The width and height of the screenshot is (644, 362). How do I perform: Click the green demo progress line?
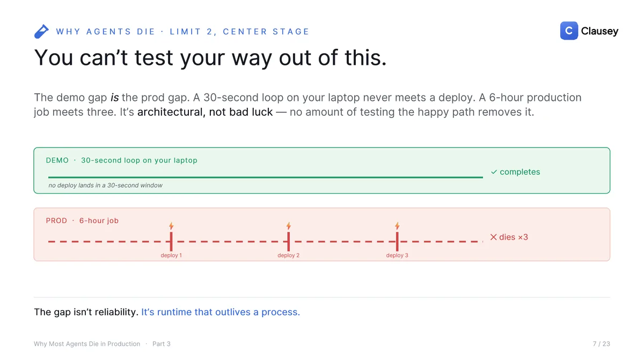coord(266,177)
